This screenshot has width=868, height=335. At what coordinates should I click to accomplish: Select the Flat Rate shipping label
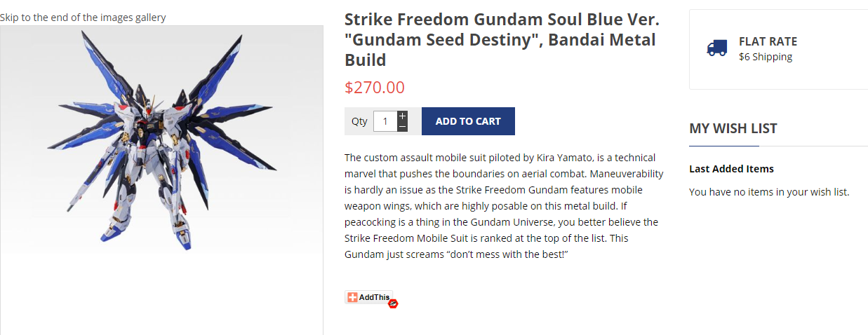tap(768, 41)
